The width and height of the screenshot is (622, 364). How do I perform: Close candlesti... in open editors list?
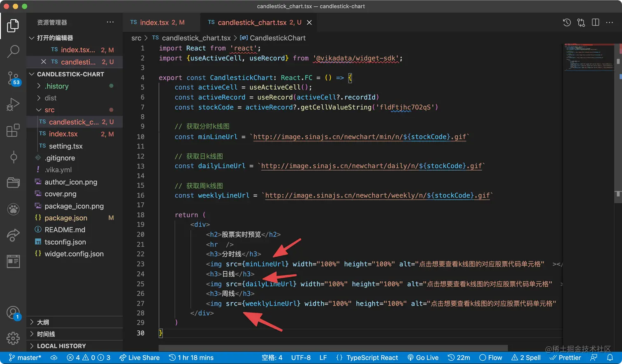(x=44, y=62)
